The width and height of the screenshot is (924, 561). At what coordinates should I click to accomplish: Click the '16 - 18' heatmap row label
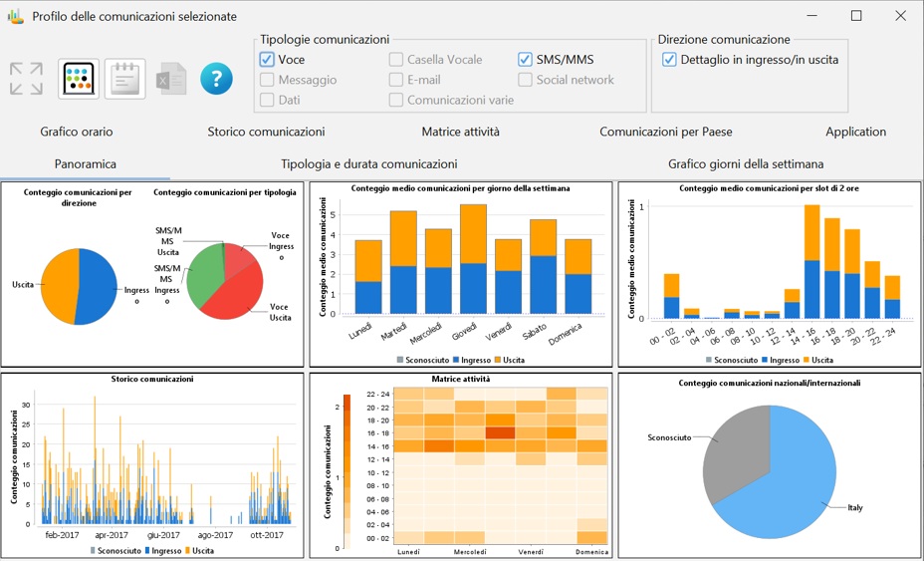tap(377, 433)
